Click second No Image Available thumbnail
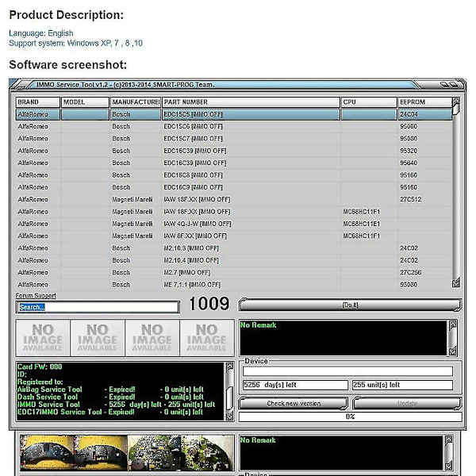 98,338
